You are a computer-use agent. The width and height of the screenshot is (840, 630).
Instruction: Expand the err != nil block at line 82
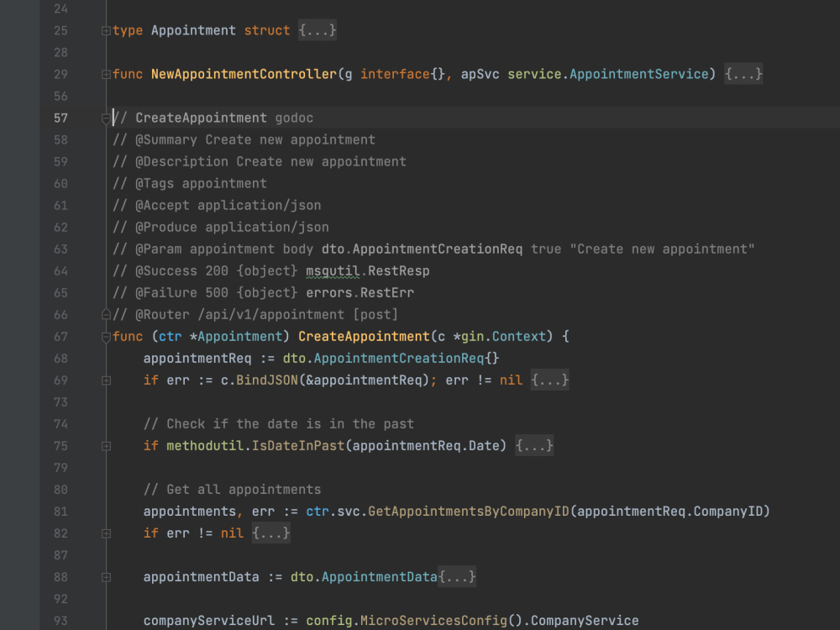106,533
